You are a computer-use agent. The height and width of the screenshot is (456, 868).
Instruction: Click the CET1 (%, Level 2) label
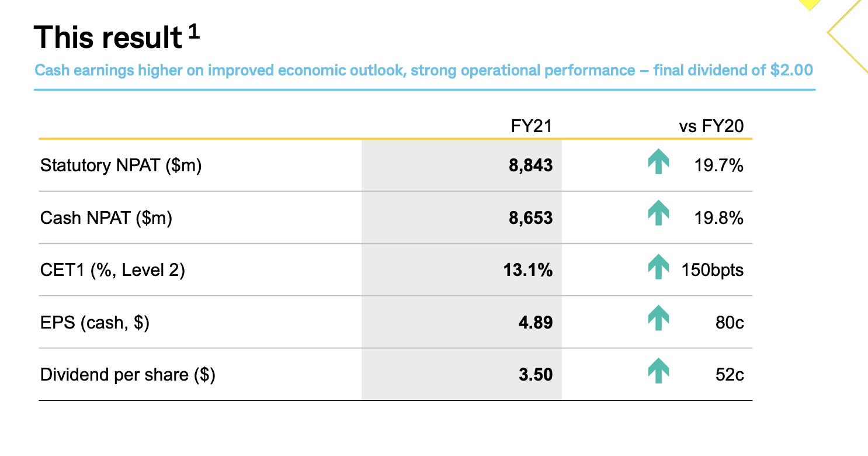(113, 270)
